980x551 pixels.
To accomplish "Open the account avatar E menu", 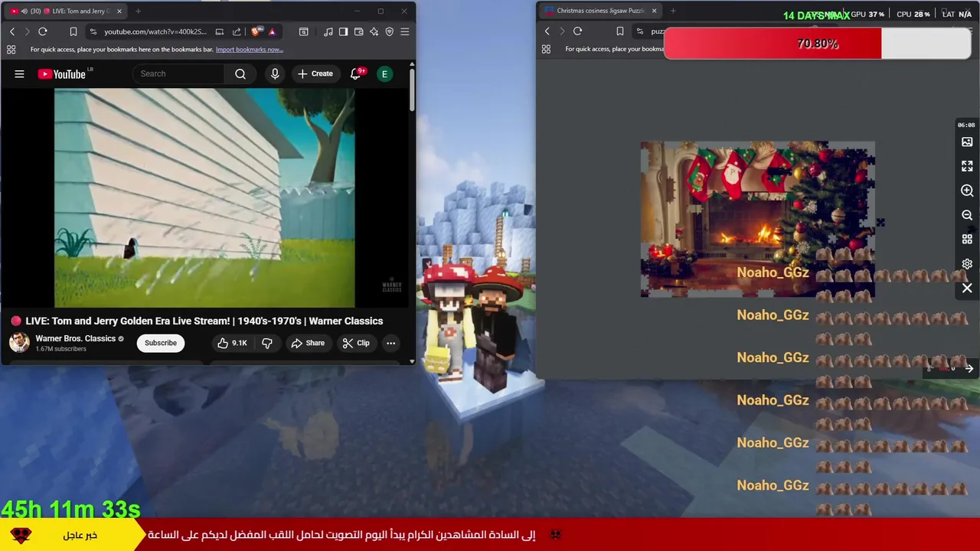I will (385, 73).
